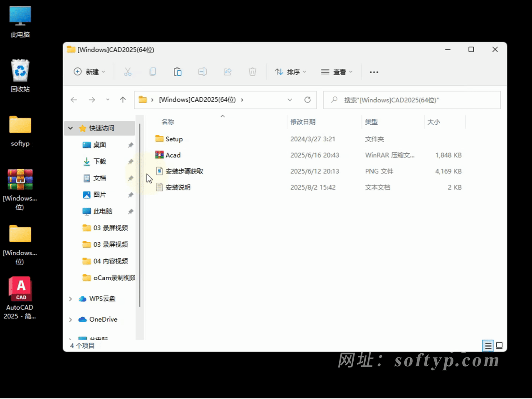Viewport: 532px width, 399px height.
Task: Click the Cut icon in the toolbar
Action: [x=128, y=71]
